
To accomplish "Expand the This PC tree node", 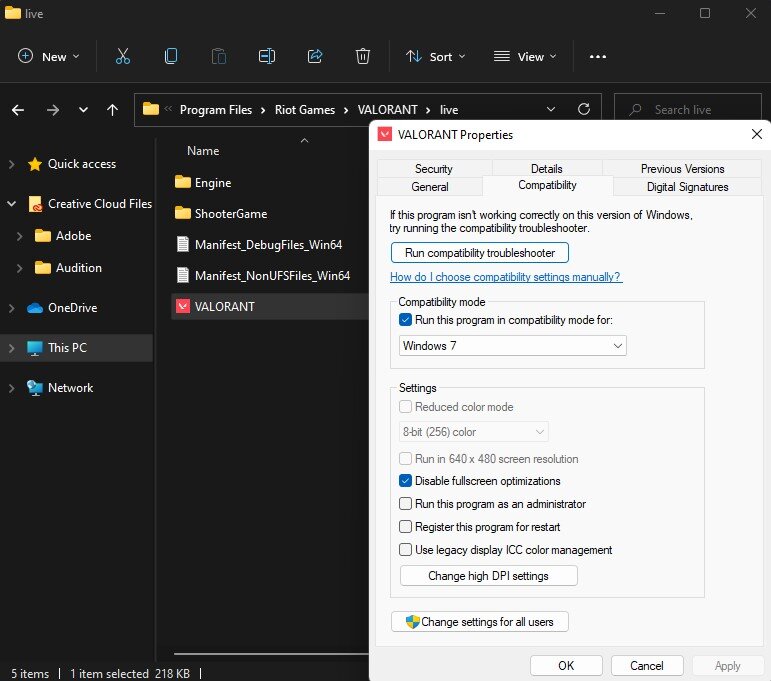I will [12, 348].
